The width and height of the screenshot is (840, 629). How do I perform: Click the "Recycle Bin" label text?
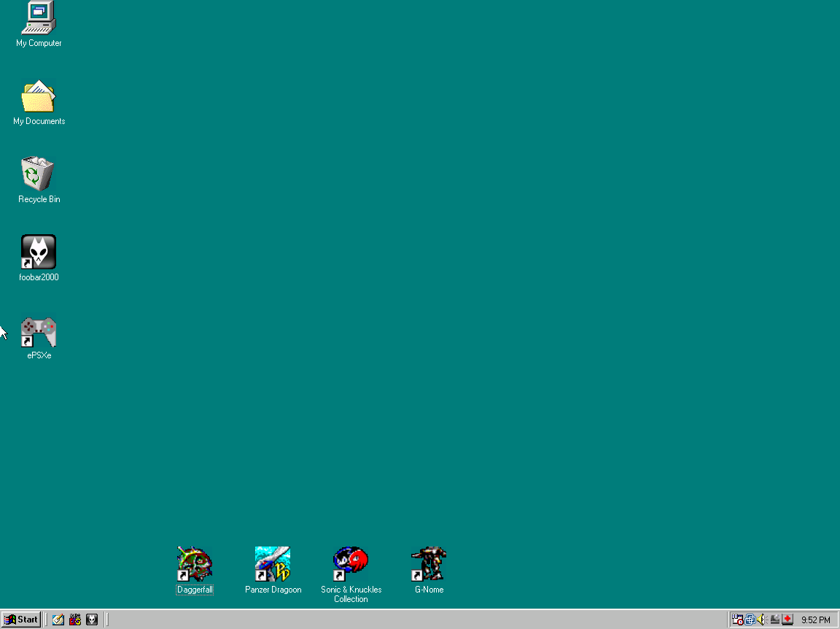(x=39, y=199)
